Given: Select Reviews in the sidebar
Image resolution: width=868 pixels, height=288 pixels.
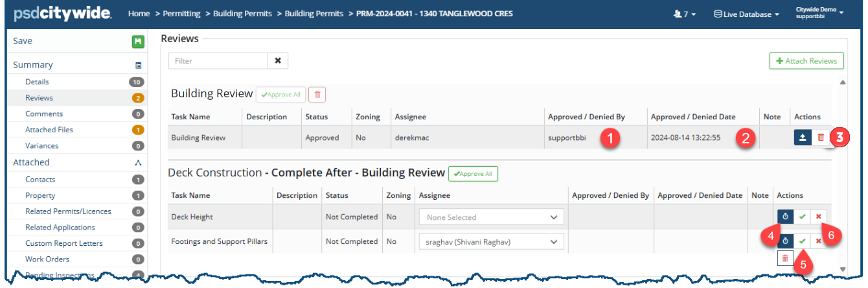Looking at the screenshot, I should (x=39, y=98).
